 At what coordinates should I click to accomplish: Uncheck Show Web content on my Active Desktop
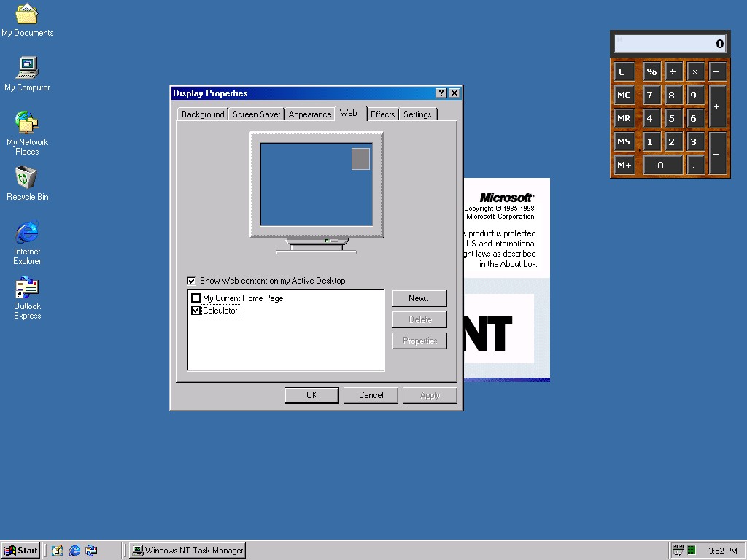click(x=192, y=281)
